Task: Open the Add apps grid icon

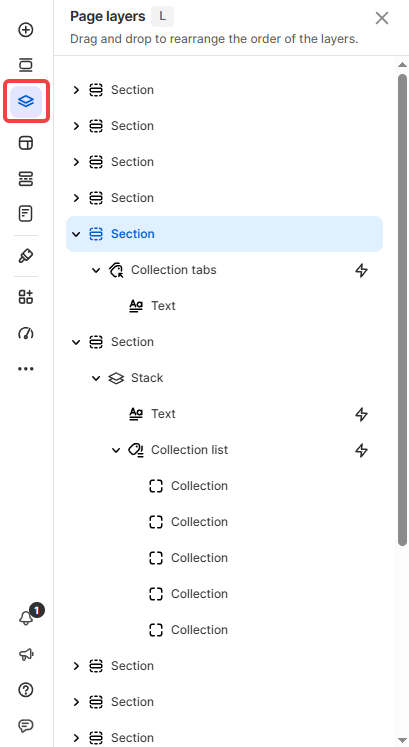Action: tap(26, 297)
